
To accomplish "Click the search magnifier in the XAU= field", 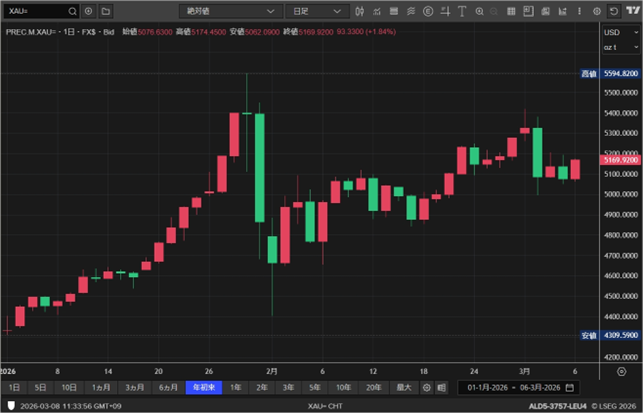I will point(72,11).
